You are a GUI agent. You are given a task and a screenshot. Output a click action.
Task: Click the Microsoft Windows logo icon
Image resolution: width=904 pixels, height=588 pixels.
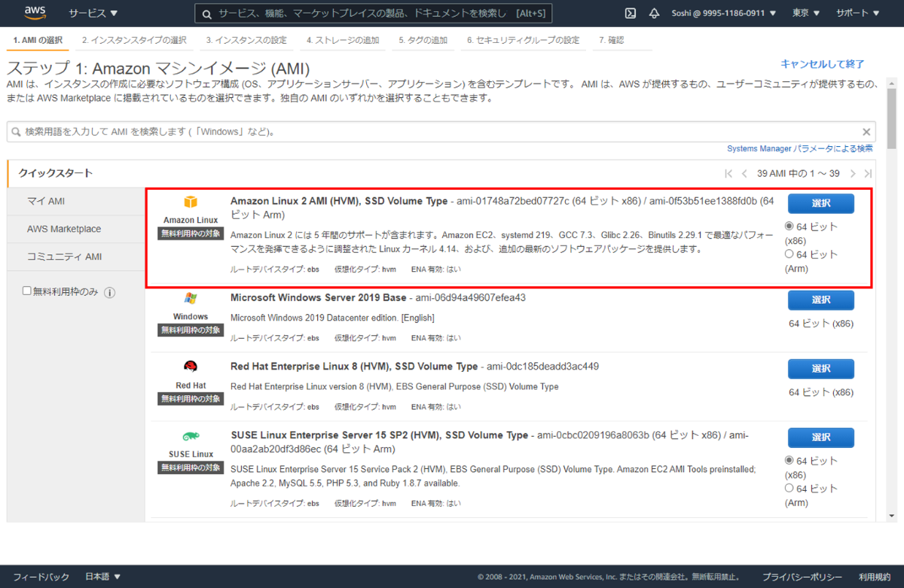click(191, 299)
